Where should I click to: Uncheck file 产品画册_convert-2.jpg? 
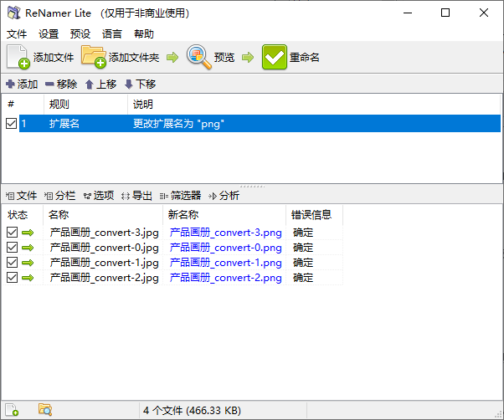click(x=12, y=278)
